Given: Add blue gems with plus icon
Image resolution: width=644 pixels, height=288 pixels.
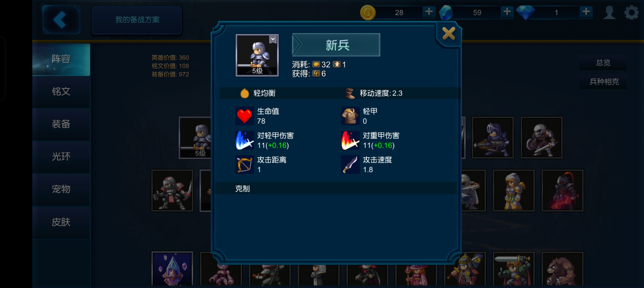Looking at the screenshot, I should [x=507, y=12].
